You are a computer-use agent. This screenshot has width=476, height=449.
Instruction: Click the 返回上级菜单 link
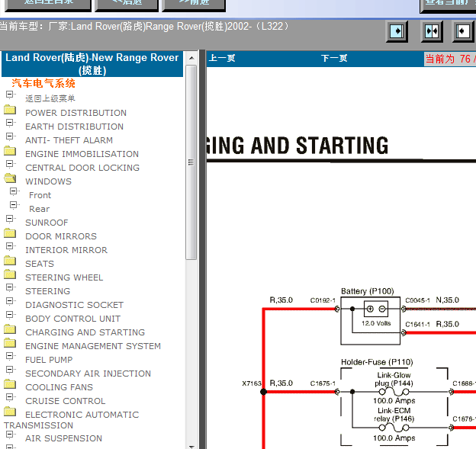click(50, 98)
